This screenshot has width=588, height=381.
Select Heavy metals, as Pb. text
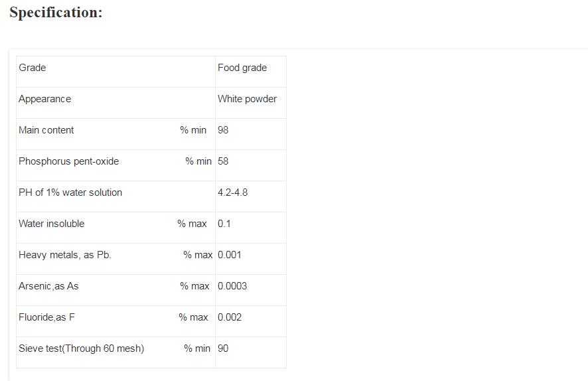click(x=65, y=255)
